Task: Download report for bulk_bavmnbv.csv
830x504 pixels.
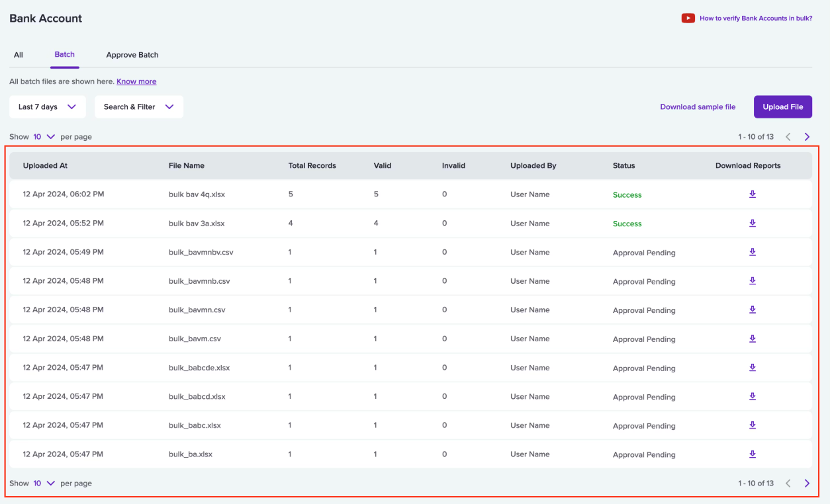Action: (x=753, y=252)
